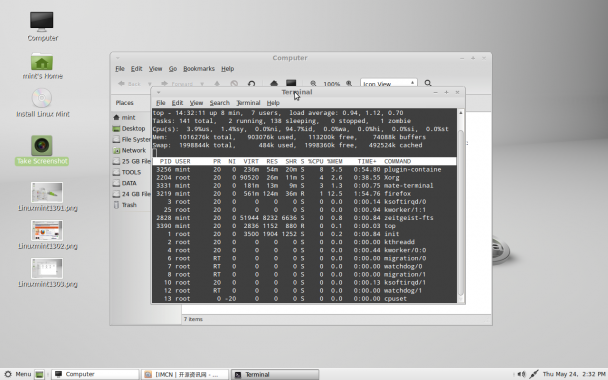Open mint's Home folder icon

coord(42,62)
